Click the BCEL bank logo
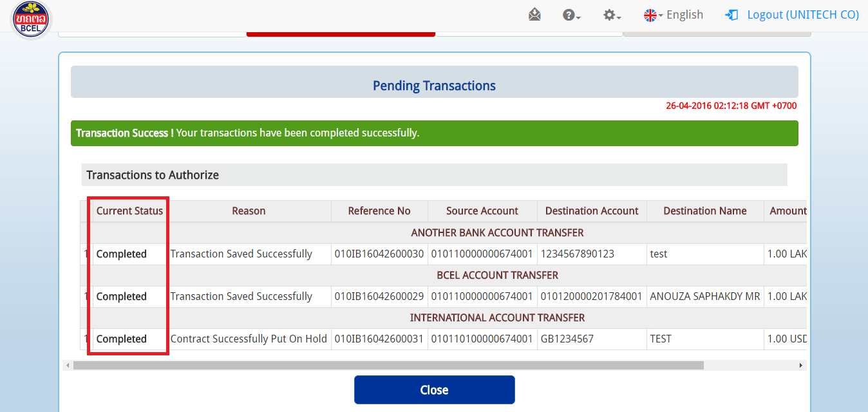This screenshot has height=412, width=868. point(31,19)
